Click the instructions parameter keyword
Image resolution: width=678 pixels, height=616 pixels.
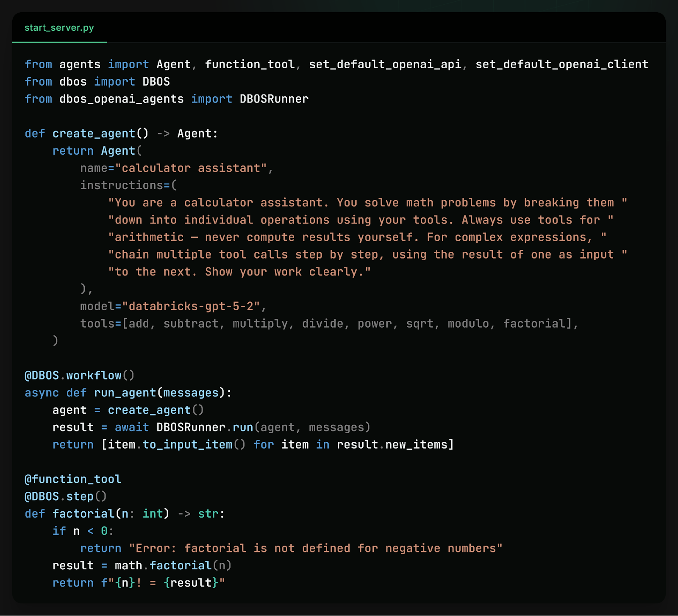[122, 185]
